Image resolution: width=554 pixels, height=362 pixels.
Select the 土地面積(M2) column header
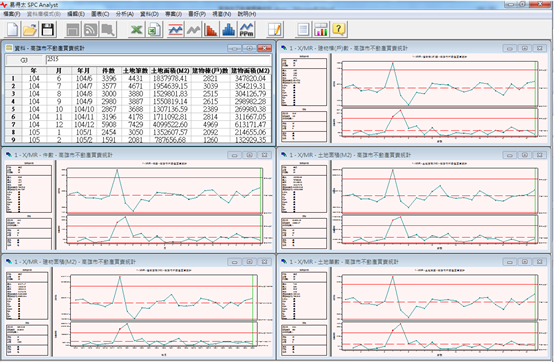170,71
